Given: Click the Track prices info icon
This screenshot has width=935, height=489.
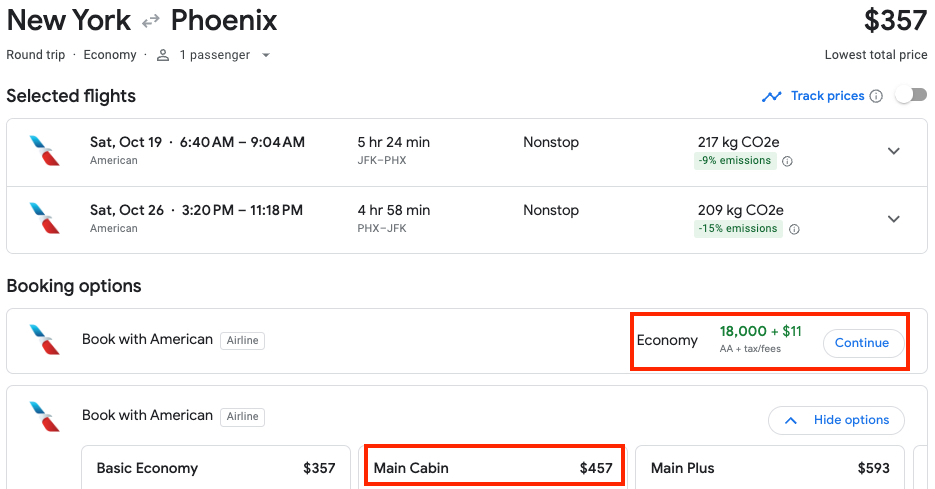Looking at the screenshot, I should [x=876, y=97].
